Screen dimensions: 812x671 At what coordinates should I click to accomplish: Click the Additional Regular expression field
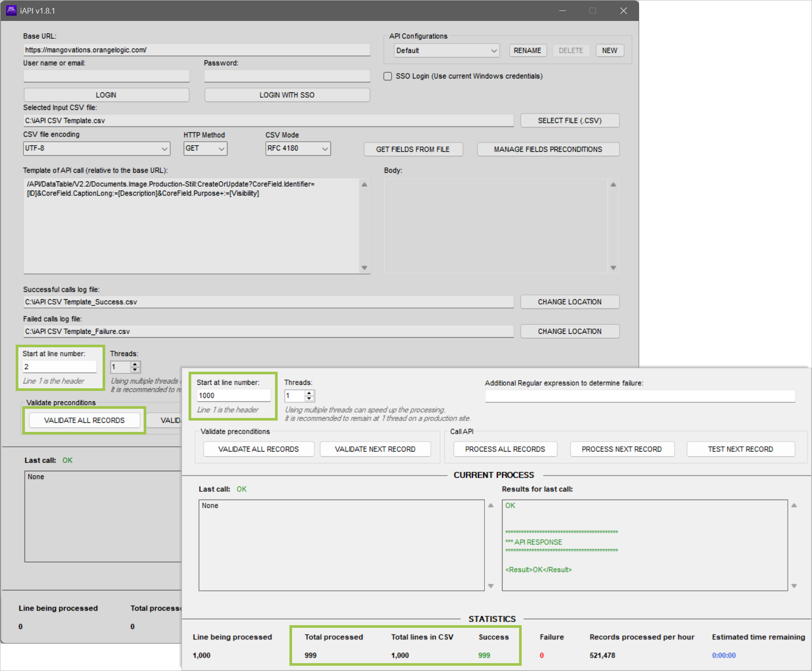pyautogui.click(x=640, y=396)
